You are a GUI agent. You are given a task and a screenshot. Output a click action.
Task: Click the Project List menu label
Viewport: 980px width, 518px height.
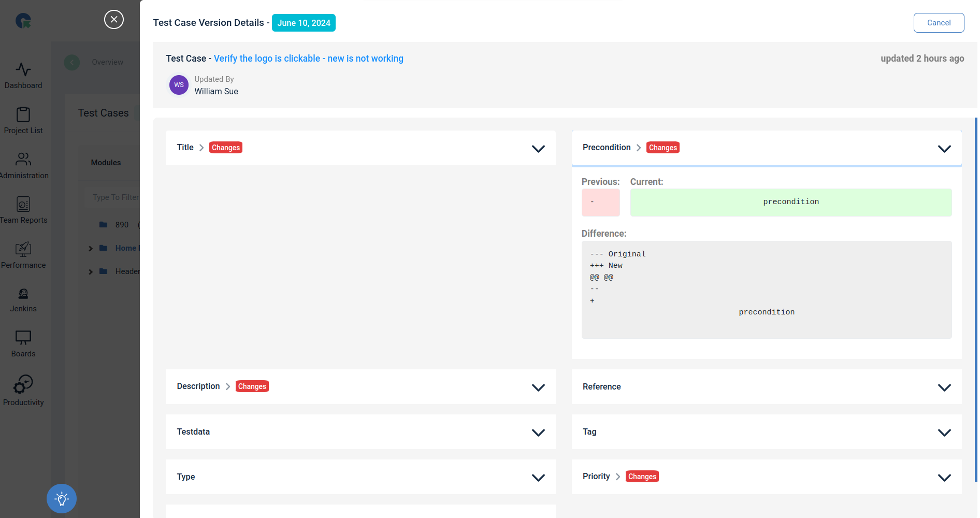coord(23,131)
